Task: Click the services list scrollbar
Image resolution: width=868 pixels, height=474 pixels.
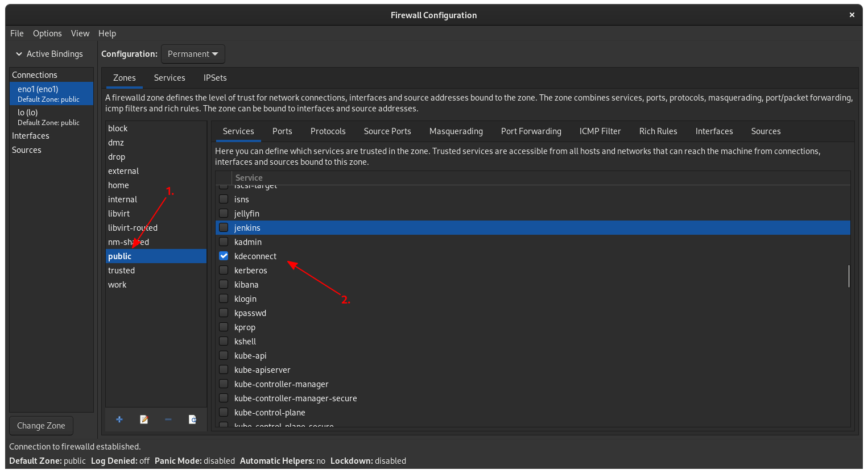Action: pyautogui.click(x=848, y=276)
